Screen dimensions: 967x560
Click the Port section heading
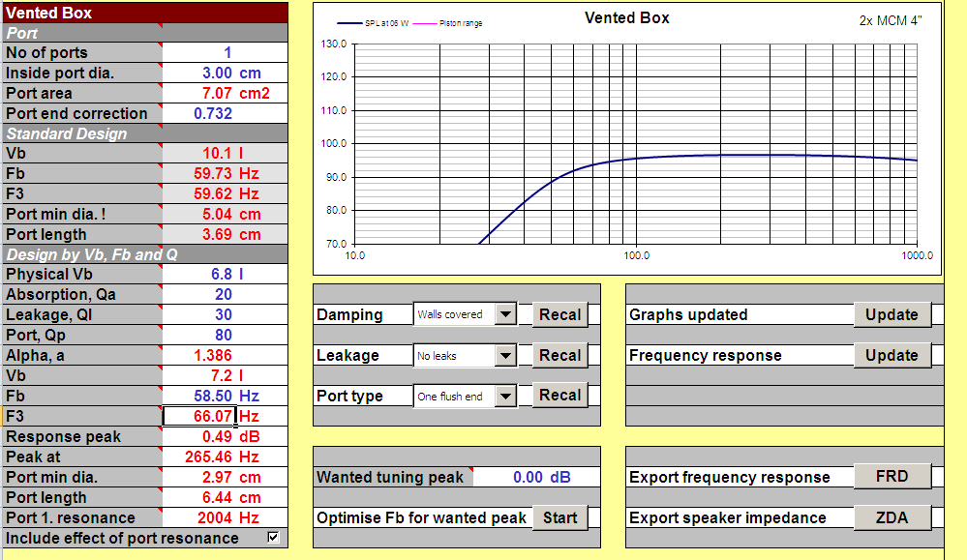[145, 33]
